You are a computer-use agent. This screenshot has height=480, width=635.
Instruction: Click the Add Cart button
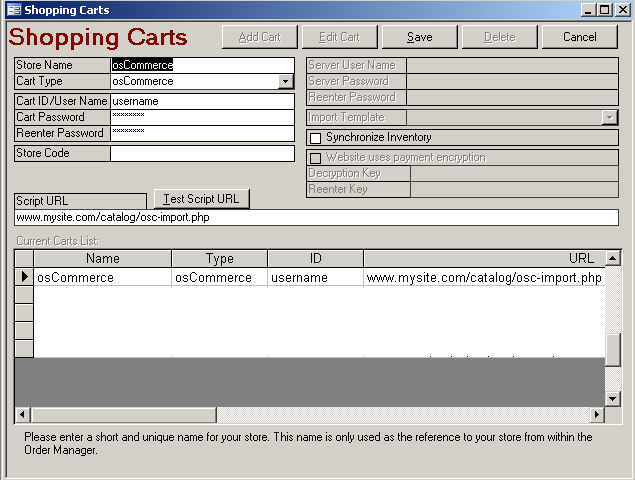click(260, 37)
